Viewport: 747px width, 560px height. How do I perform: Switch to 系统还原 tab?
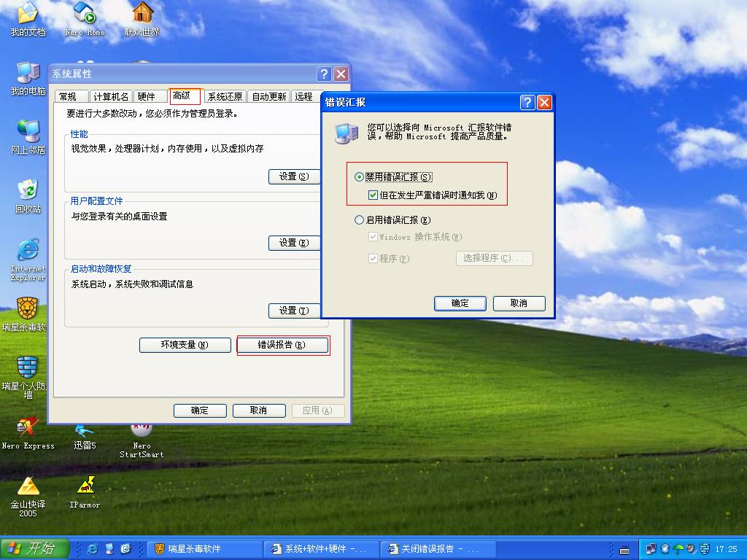click(225, 97)
